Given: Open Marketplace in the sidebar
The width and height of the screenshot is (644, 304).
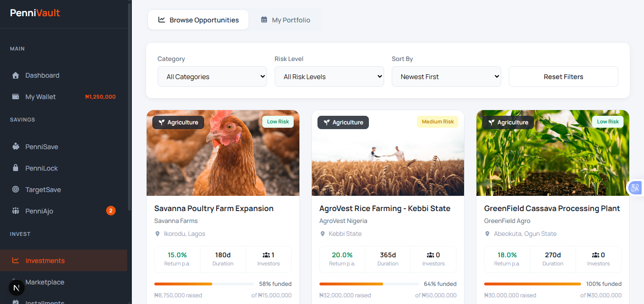Looking at the screenshot, I should pos(45,282).
